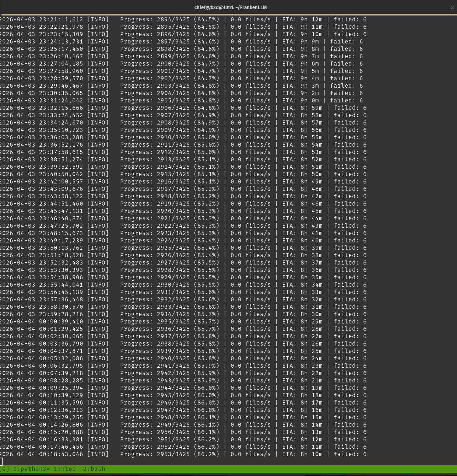Click progress value 2920/3425 (85.3%)

click(188, 211)
